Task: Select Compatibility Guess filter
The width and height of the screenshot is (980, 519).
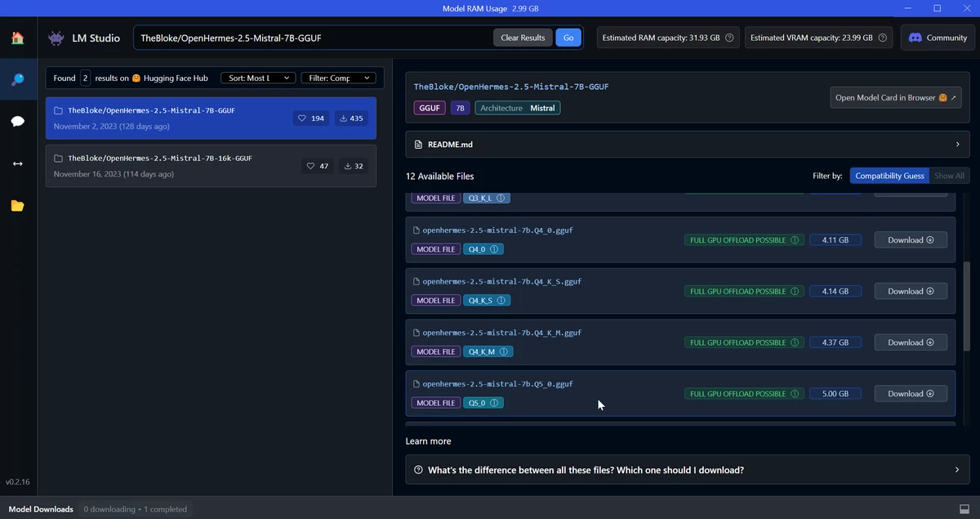Action: 889,176
